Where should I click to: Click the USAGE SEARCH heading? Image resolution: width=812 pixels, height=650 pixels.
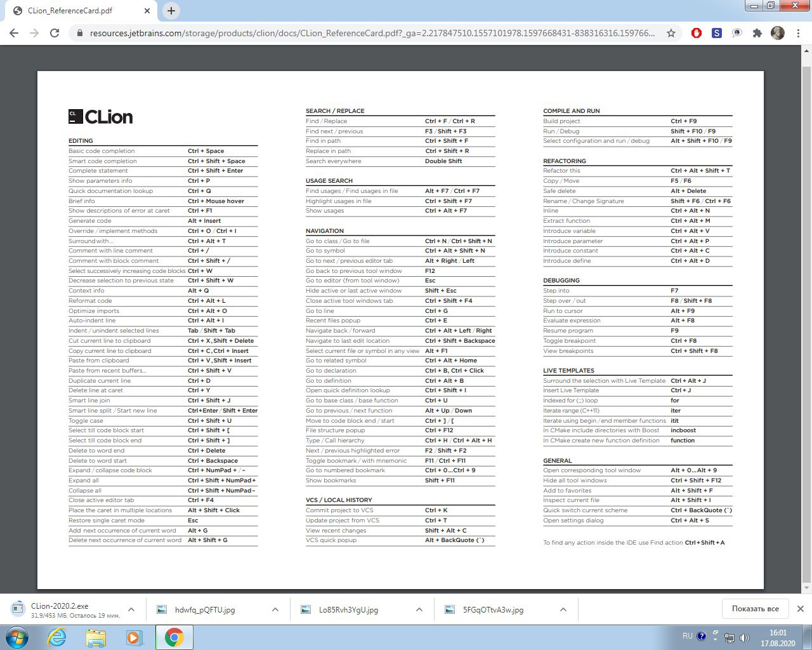pyautogui.click(x=329, y=181)
